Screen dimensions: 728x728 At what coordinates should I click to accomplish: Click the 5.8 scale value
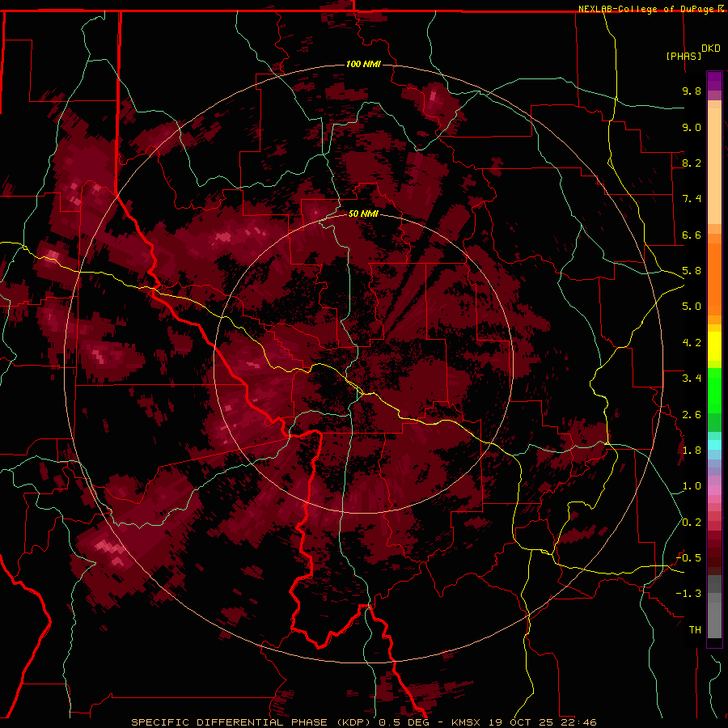(x=692, y=271)
